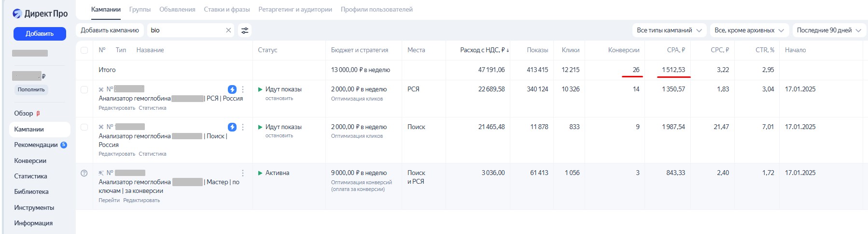Click Статистика under the Поиск | Россия campaign
Image resolution: width=868 pixels, height=234 pixels.
click(153, 154)
